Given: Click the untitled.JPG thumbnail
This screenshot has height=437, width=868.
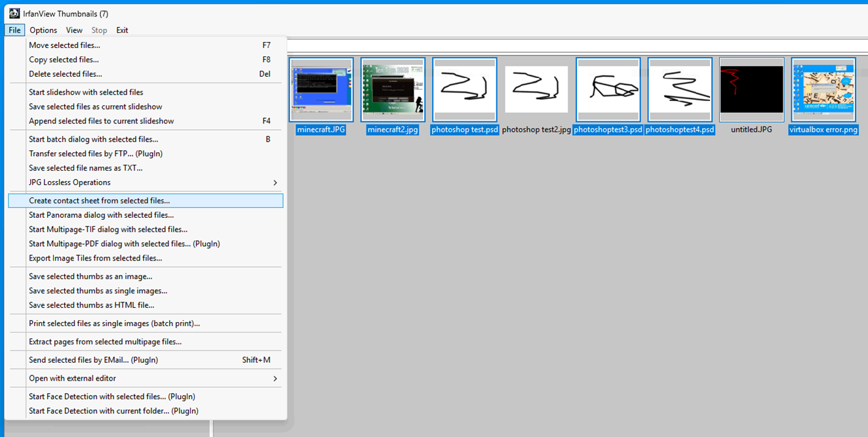Looking at the screenshot, I should tap(751, 89).
